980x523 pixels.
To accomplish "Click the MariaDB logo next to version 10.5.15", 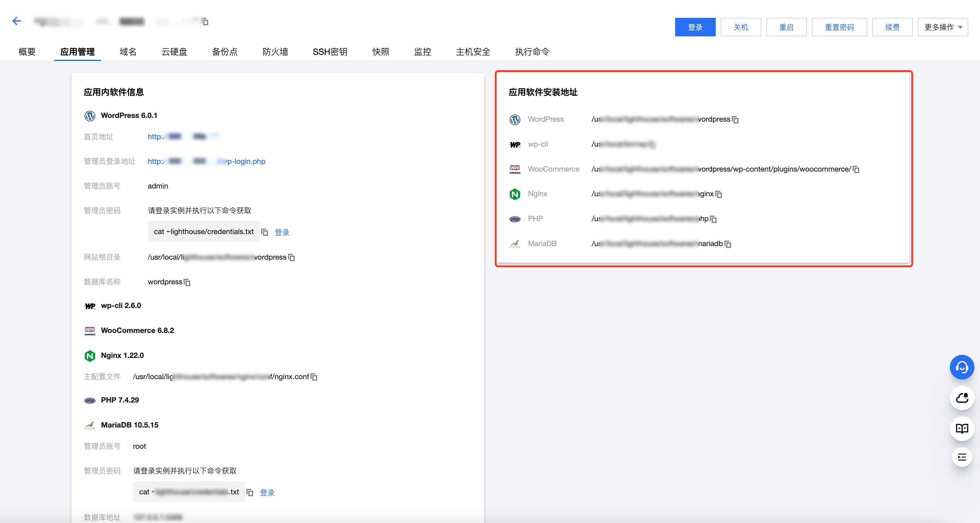I will point(90,425).
